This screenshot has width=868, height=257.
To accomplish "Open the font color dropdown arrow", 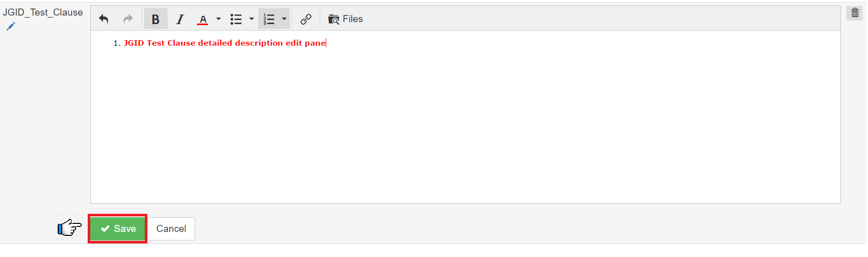I will coord(219,19).
